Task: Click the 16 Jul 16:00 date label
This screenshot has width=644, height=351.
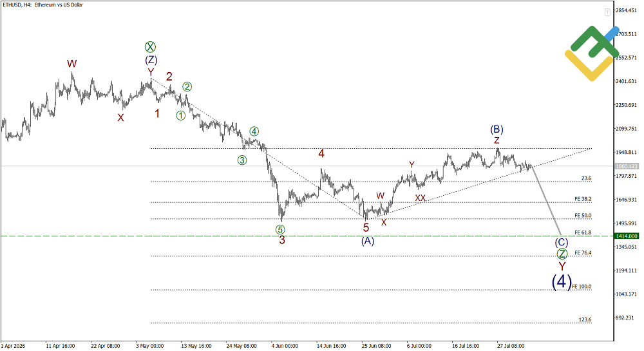Action: pyautogui.click(x=466, y=346)
